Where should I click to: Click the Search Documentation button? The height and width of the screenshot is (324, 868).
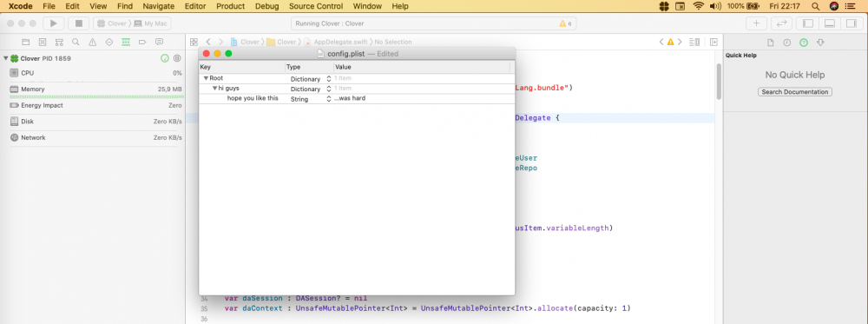(795, 92)
